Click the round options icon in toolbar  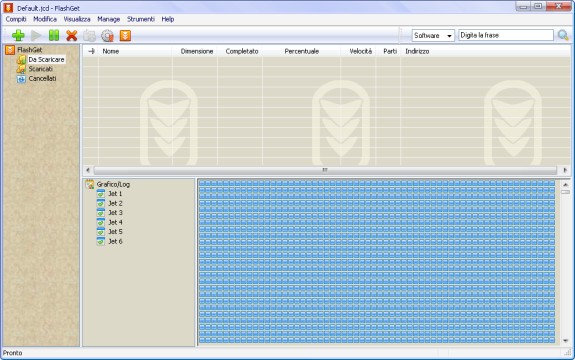coord(107,36)
